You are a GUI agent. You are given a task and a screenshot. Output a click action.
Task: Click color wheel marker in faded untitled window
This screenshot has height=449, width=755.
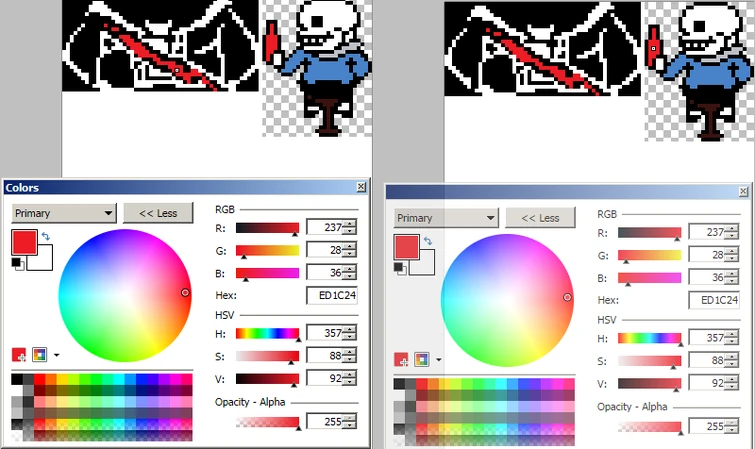(567, 297)
